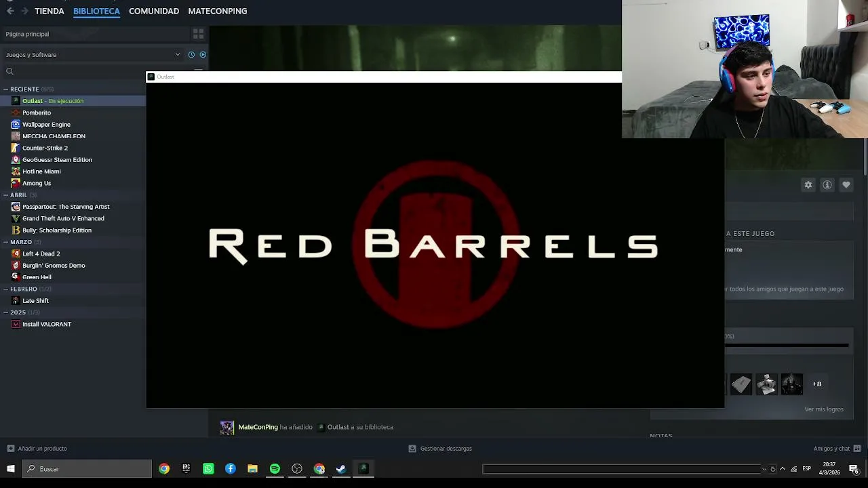Collapse the FEBRERO section
The image size is (868, 488).
pos(5,289)
